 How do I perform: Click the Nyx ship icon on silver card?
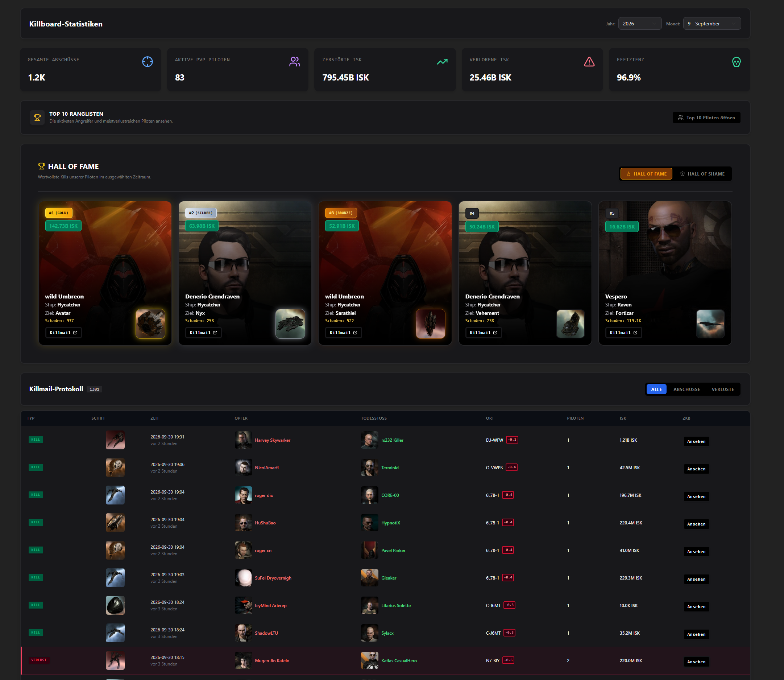point(290,324)
